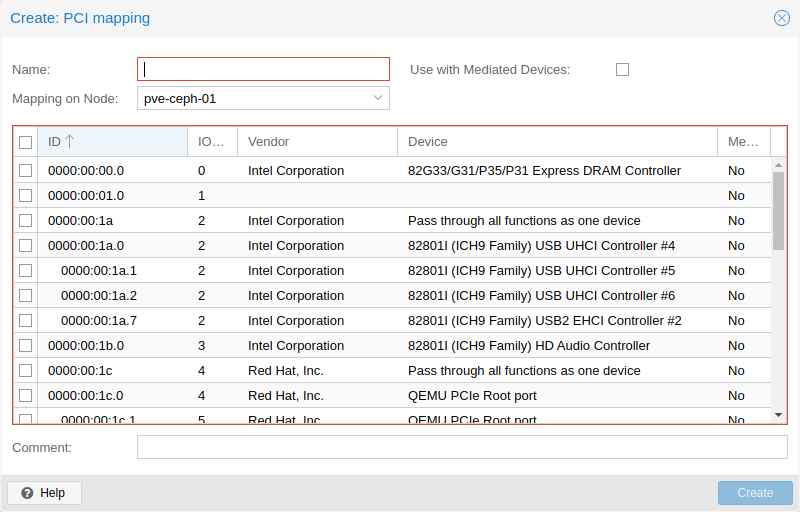Check the box for device 0000:00:00.0
This screenshot has width=800, height=512.
tap(26, 171)
